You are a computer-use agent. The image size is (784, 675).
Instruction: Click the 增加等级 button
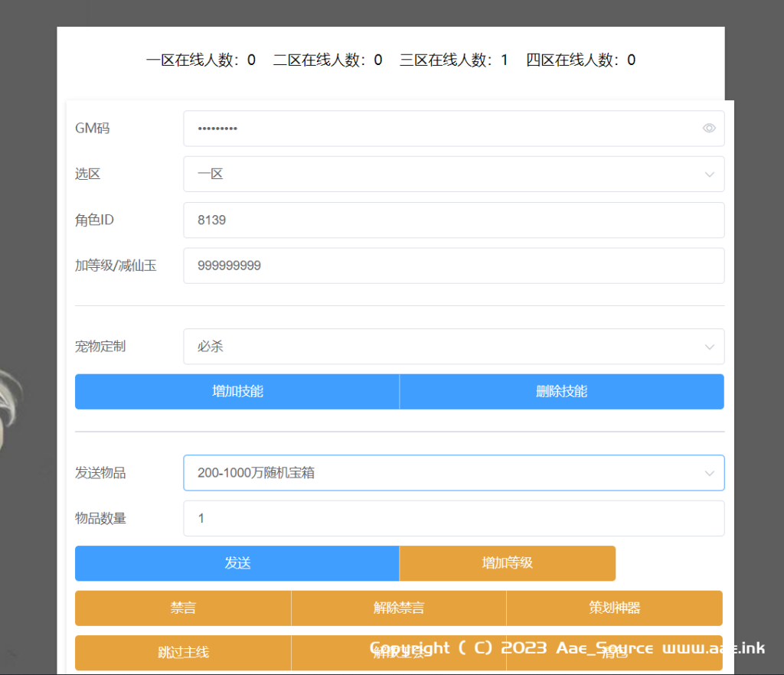(507, 563)
